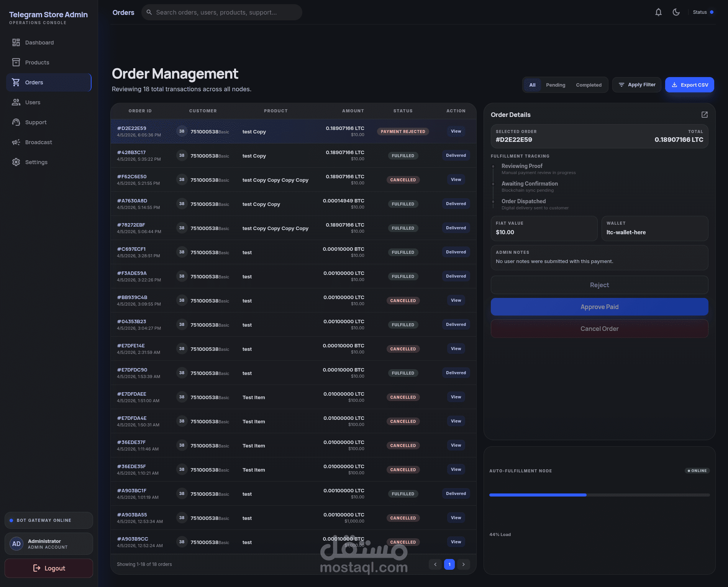Click the Payment Rejected status badge
Image resolution: width=728 pixels, height=587 pixels.
[403, 132]
